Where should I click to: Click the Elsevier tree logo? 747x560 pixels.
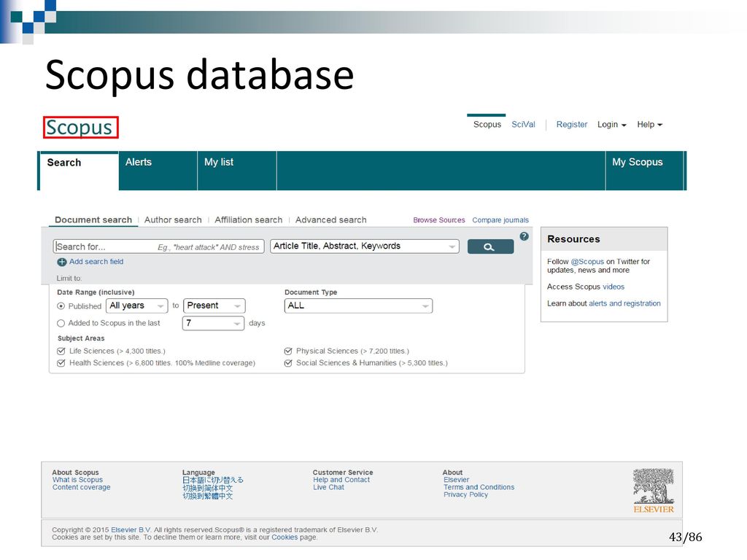pos(653,491)
